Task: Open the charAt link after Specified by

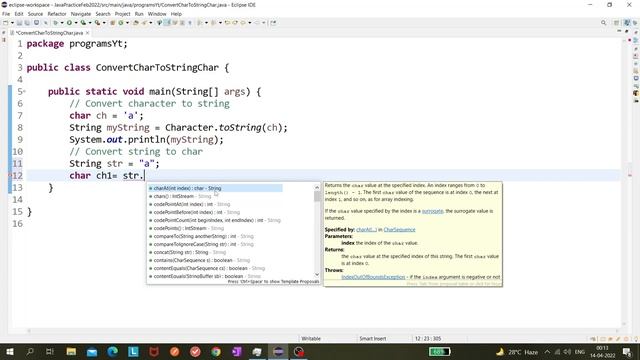Action: [366, 230]
